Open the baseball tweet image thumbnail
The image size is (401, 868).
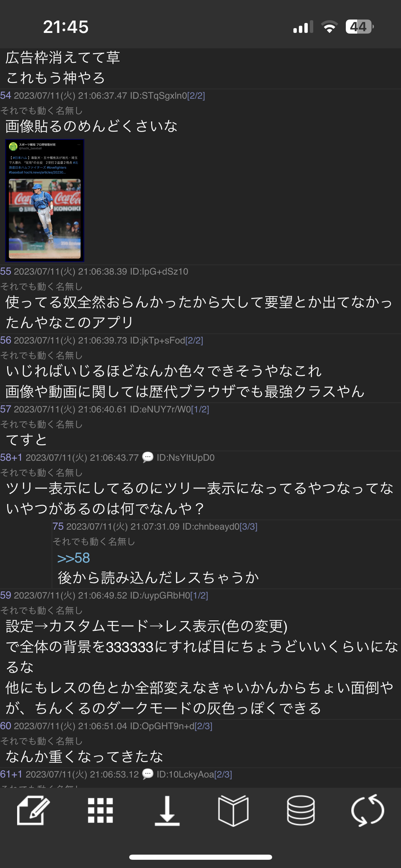click(45, 201)
